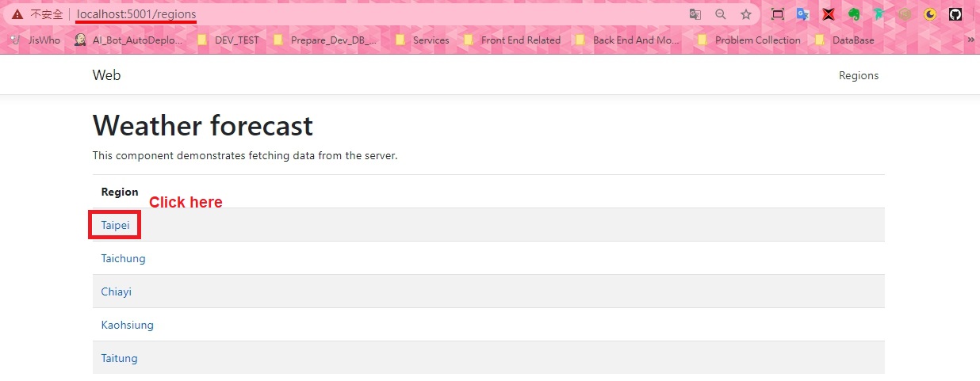Viewport: 980px width, 381px height.
Task: Select the Taitung region link
Action: click(x=119, y=358)
